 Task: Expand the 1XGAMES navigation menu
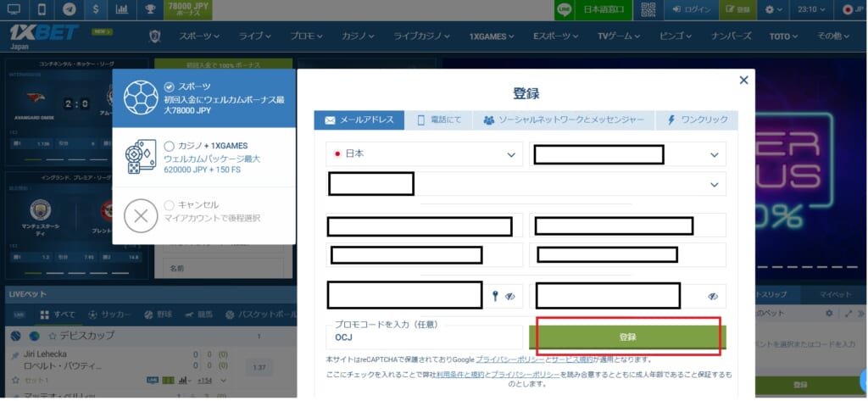pyautogui.click(x=492, y=36)
